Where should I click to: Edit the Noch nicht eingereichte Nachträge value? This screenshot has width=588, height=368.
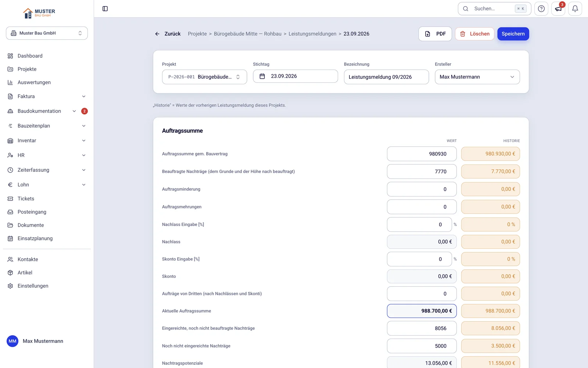tap(422, 346)
